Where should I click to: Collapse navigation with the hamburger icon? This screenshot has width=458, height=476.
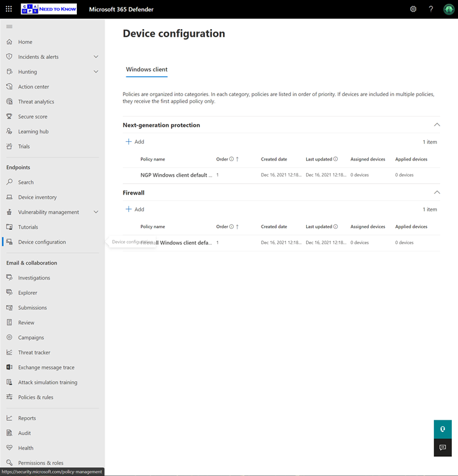tap(9, 27)
